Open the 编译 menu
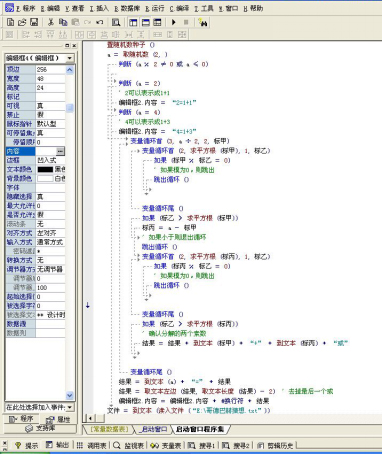382x454 pixels. pyautogui.click(x=179, y=8)
